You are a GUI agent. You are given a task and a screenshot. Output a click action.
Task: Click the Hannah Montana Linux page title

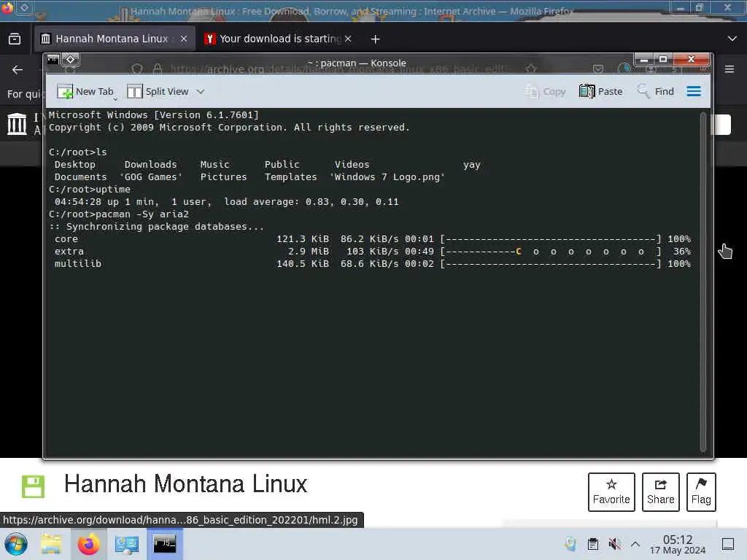pos(186,484)
